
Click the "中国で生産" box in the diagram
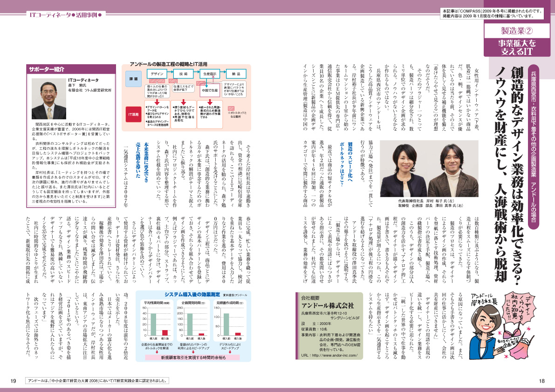[x=210, y=90]
